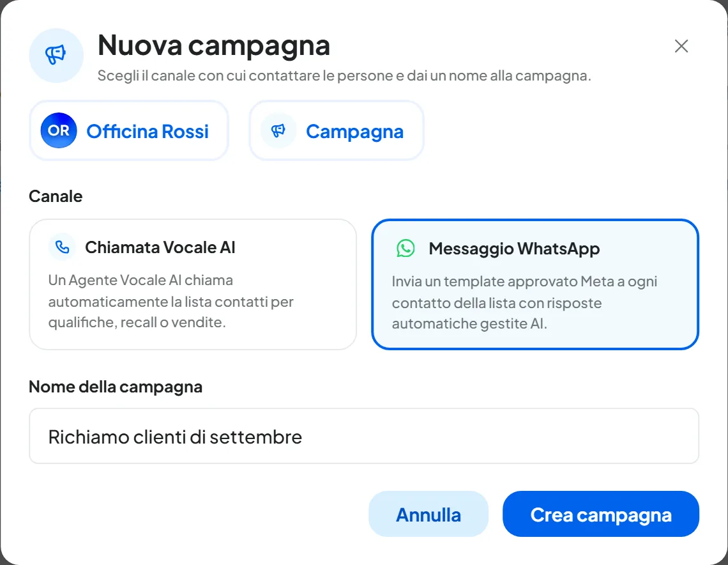Open the Officina Rossi chip
This screenshot has width=728, height=565.
coord(129,130)
